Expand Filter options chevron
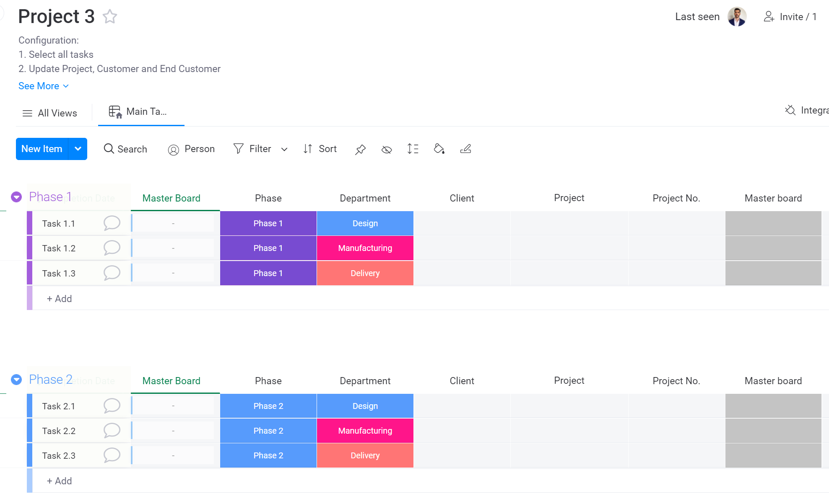 tap(284, 149)
